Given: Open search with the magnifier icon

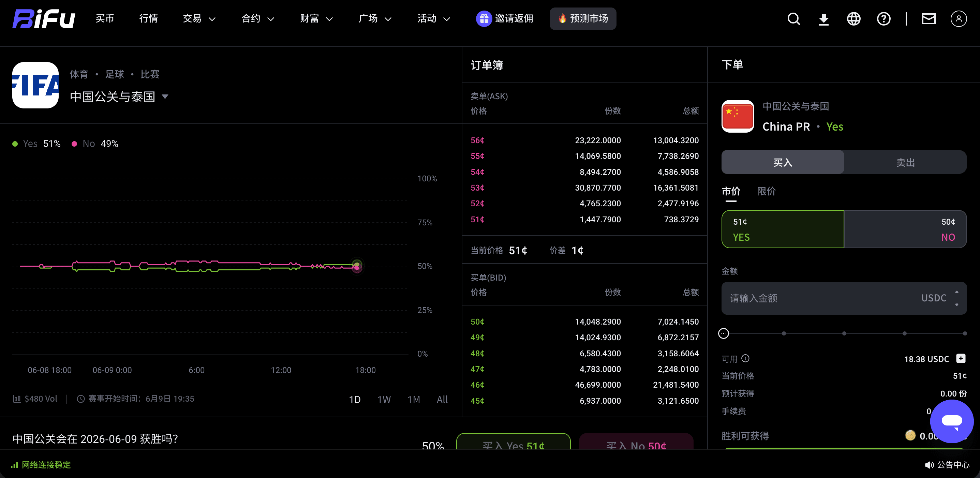Looking at the screenshot, I should coord(793,19).
